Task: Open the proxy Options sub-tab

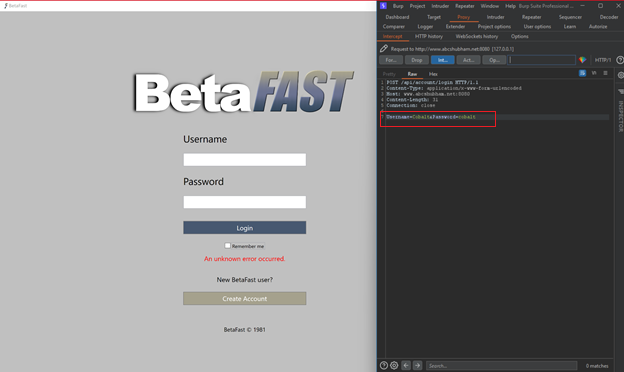Action: [x=519, y=36]
